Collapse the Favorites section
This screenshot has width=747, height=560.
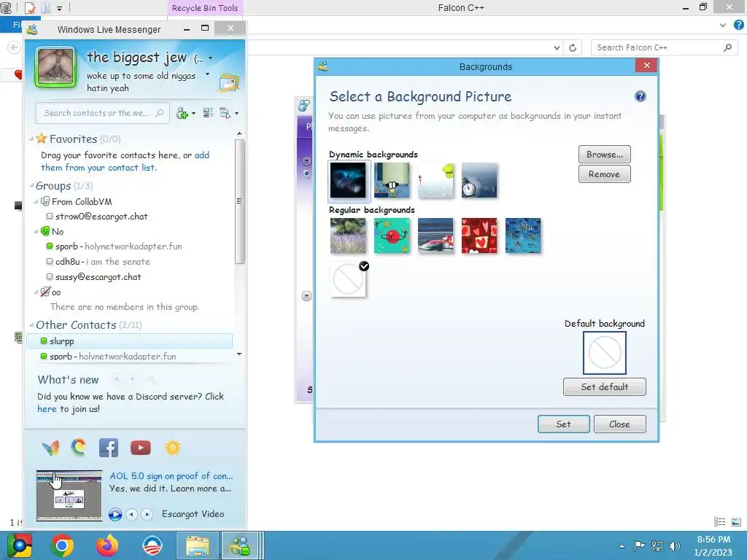pyautogui.click(x=31, y=139)
